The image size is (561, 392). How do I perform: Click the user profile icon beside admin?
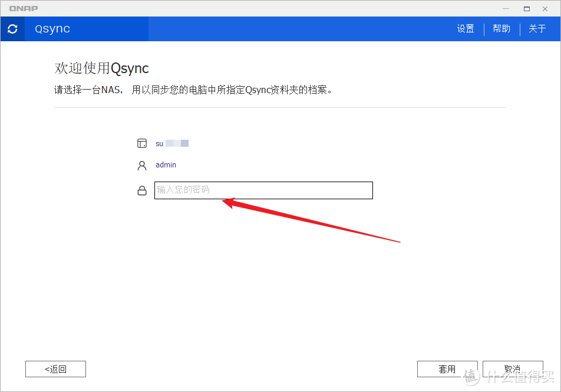pyautogui.click(x=142, y=165)
